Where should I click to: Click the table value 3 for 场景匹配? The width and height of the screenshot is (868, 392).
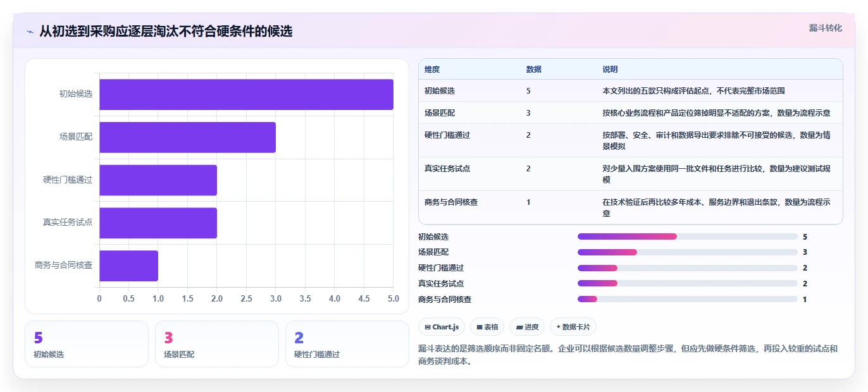528,113
